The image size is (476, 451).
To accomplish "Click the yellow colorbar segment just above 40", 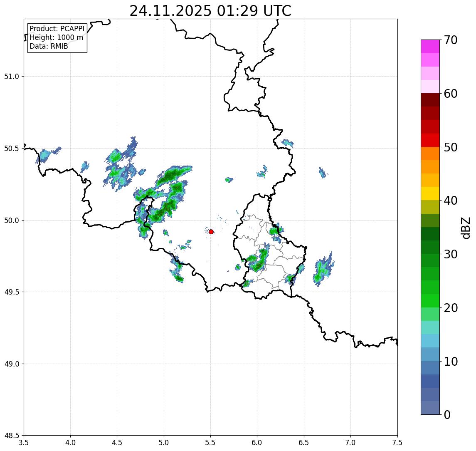I will pos(430,193).
